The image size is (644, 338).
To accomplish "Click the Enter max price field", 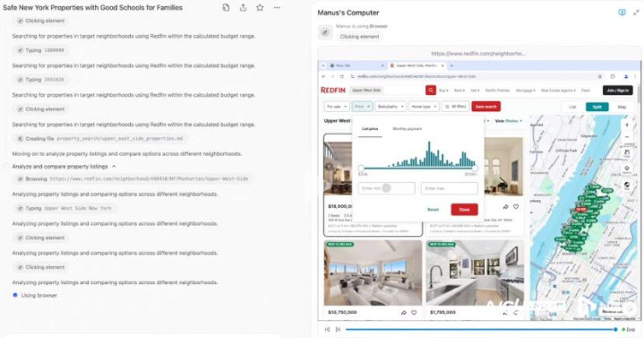I will click(x=450, y=188).
